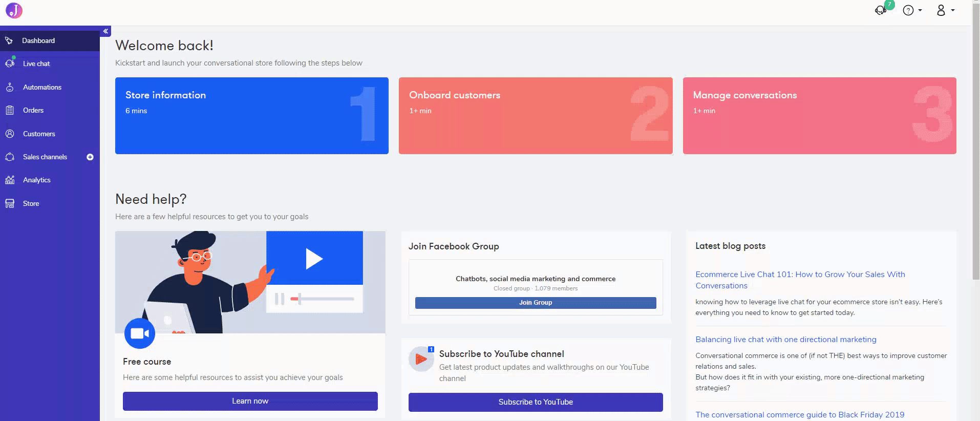Open the Onboard customers step card
980x421 pixels.
(x=536, y=116)
